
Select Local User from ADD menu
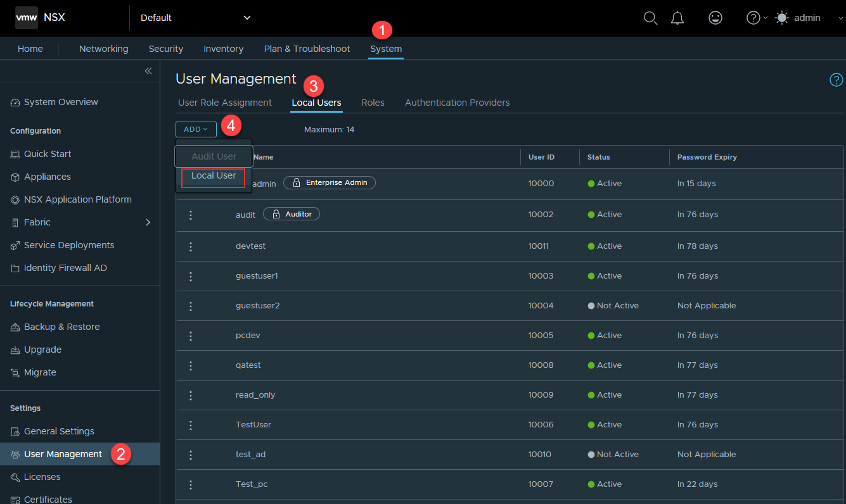(214, 176)
